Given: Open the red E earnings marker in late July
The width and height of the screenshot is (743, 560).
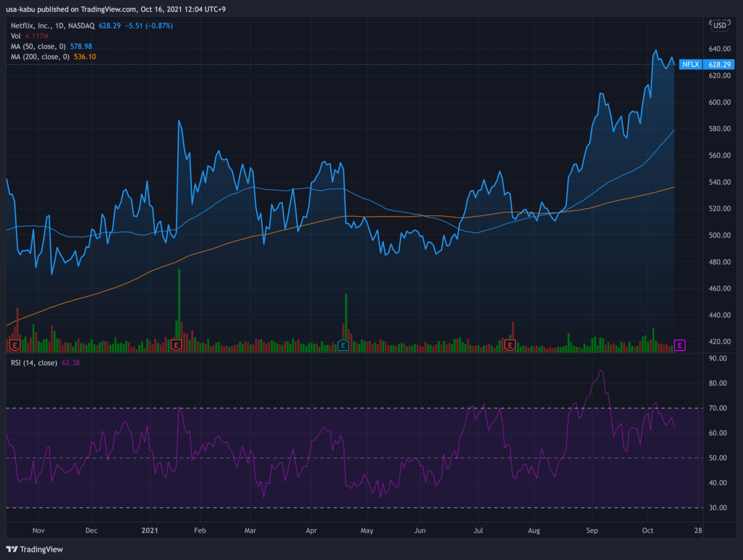Looking at the screenshot, I should point(510,345).
